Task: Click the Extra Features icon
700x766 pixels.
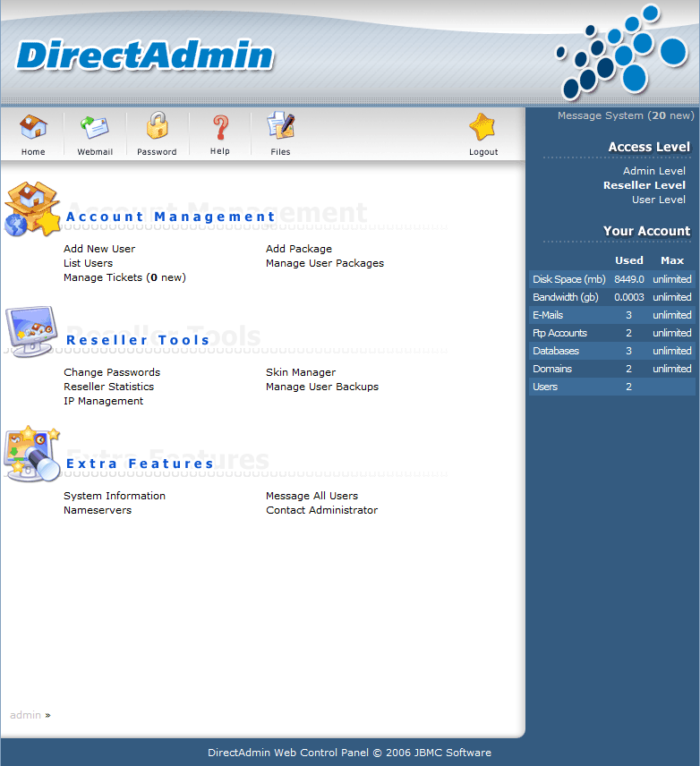Action: pyautogui.click(x=33, y=454)
